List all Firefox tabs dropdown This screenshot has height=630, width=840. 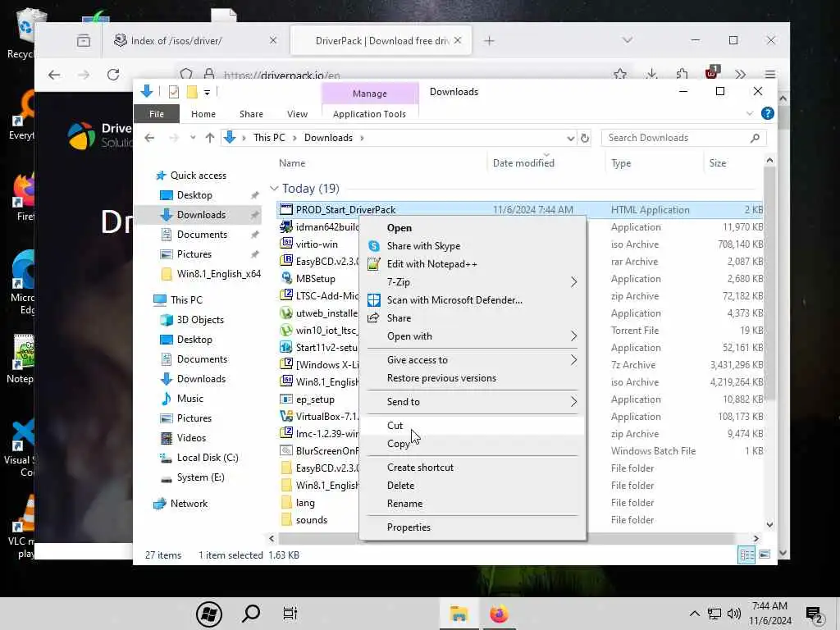click(628, 40)
